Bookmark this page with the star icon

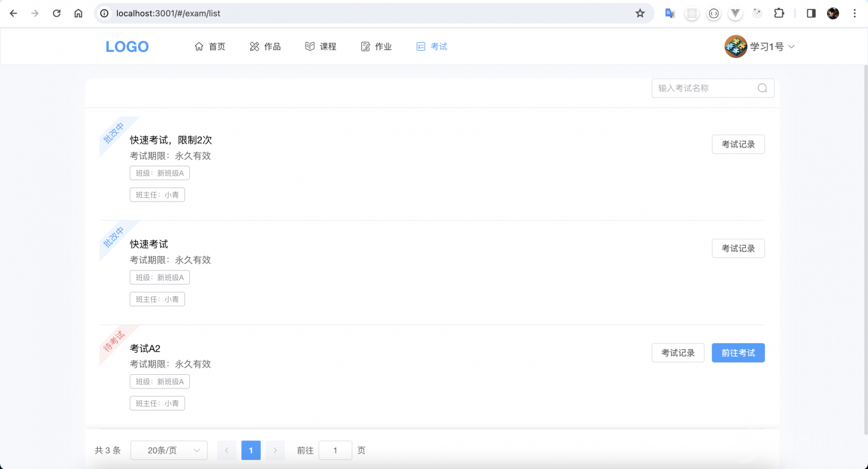pyautogui.click(x=640, y=13)
